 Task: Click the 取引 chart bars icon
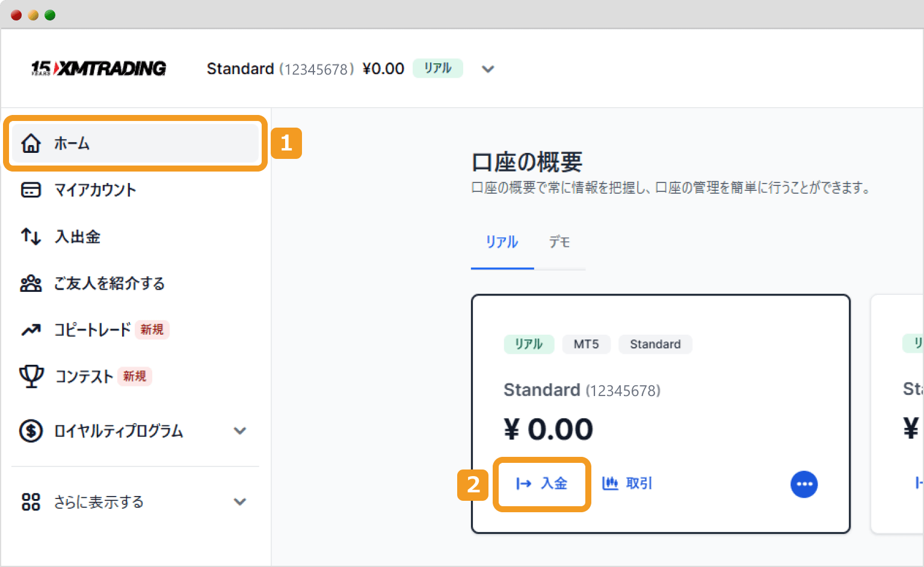coord(611,483)
